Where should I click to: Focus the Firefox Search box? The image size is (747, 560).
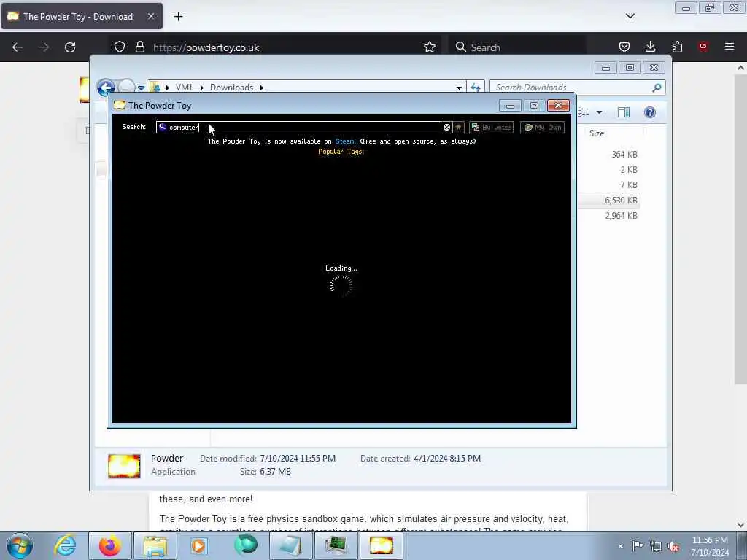click(x=517, y=47)
